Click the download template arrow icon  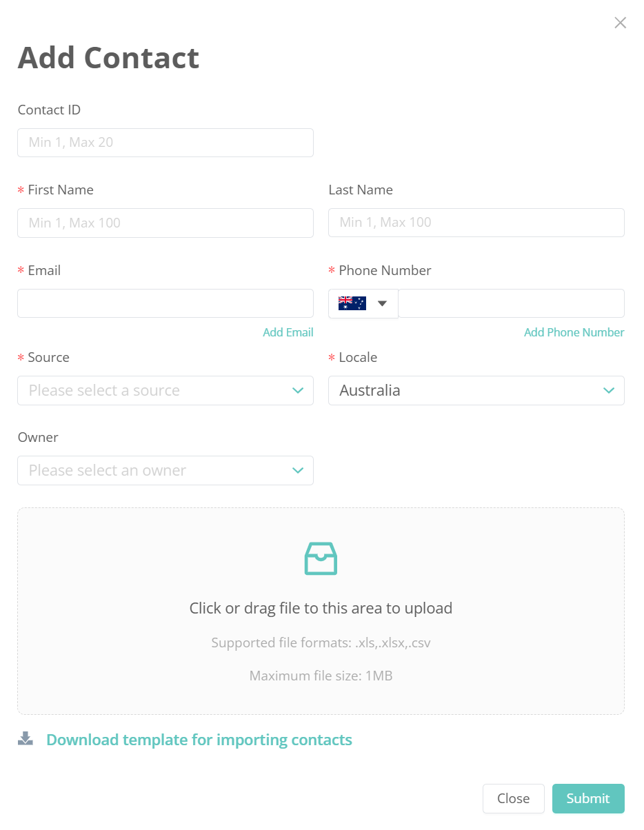click(26, 739)
